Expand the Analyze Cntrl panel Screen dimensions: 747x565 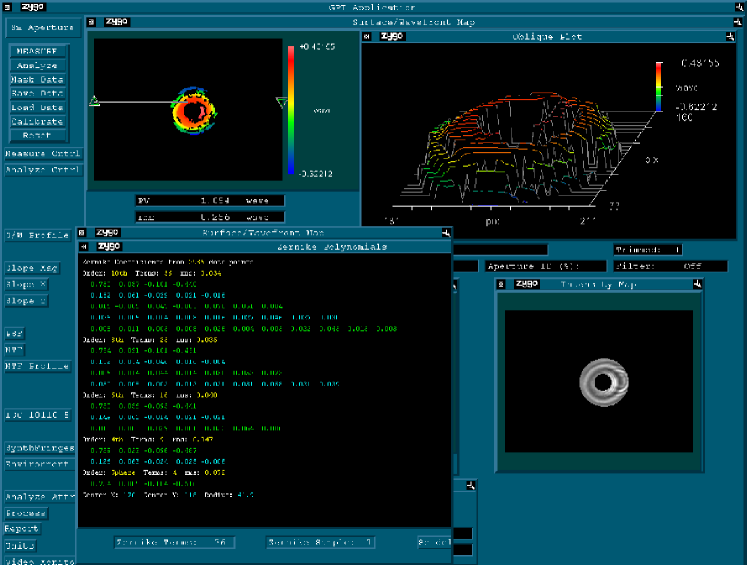pos(40,169)
